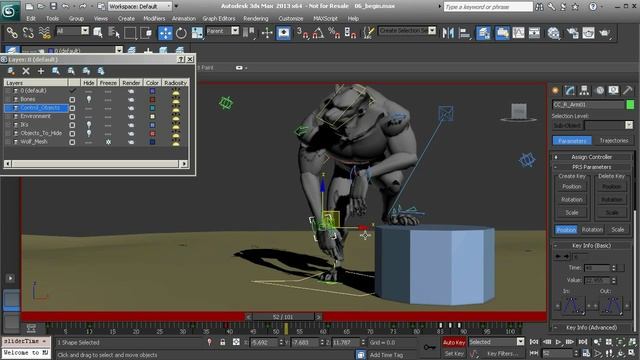Screen dimensions: 640x360
Task: Toggle the Control_Objects layer checkbox
Action: click(72, 108)
